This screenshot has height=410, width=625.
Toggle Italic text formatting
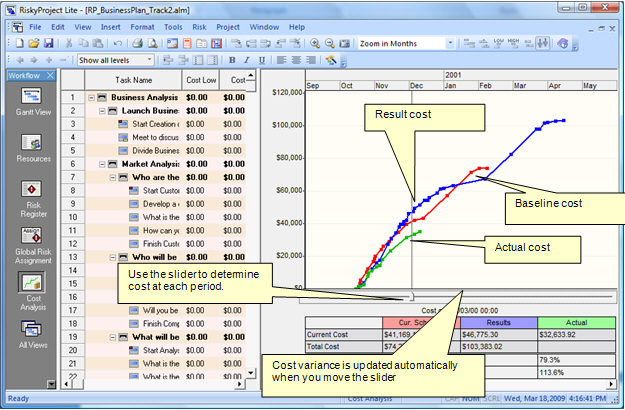point(245,61)
